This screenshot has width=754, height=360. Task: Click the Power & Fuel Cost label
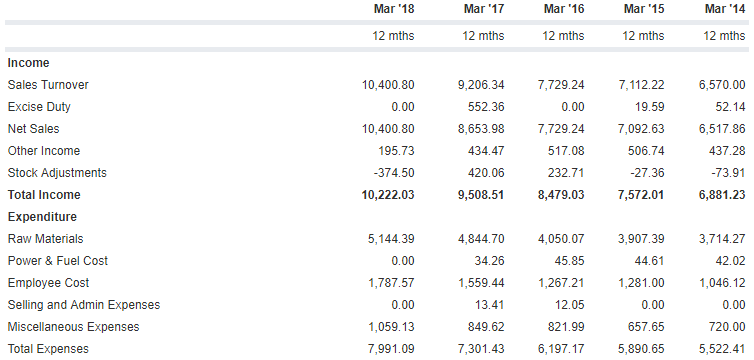(58, 261)
